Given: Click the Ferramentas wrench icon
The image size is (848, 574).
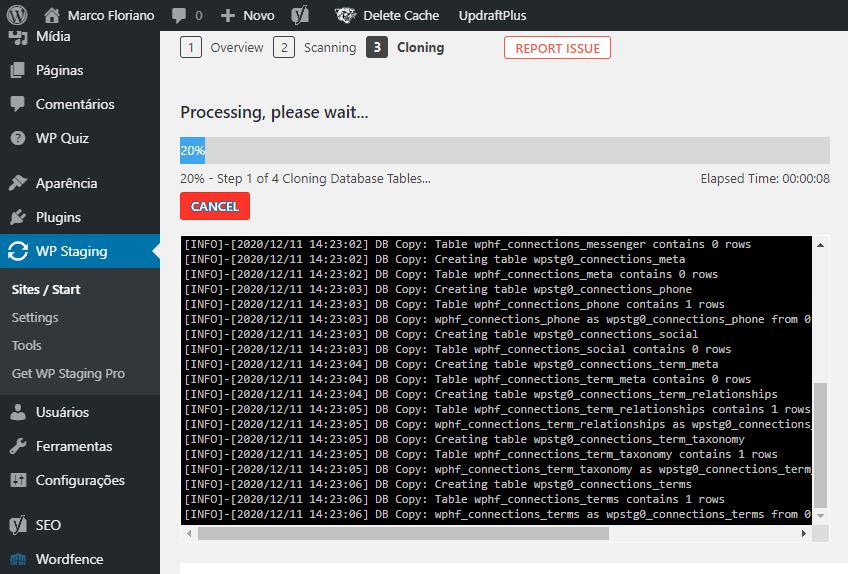Looking at the screenshot, I should point(18,446).
